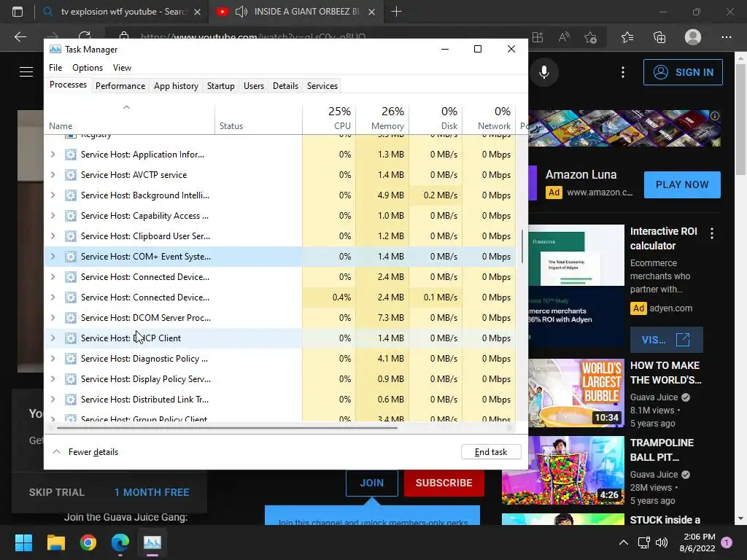Select the Processes tab
The image size is (747, 560).
pos(68,85)
